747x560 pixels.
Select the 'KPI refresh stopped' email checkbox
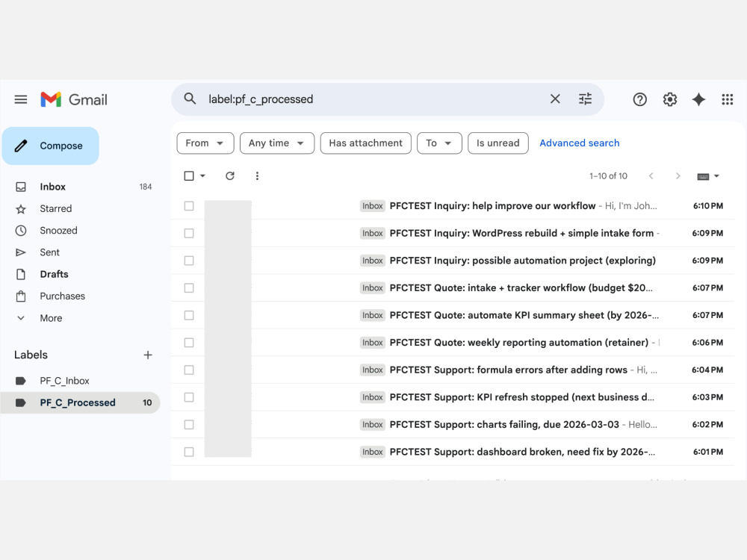(x=189, y=397)
